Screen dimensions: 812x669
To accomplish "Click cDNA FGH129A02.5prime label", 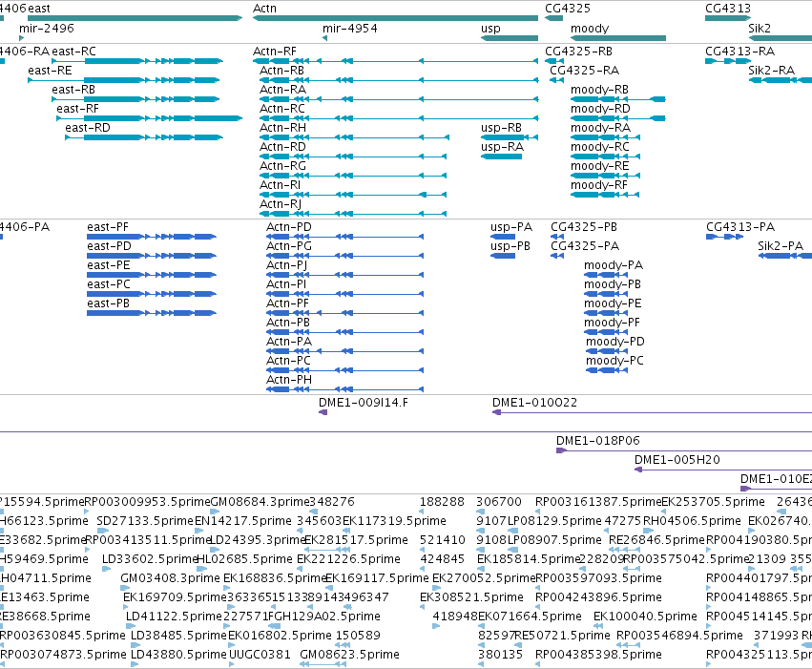I will [323, 617].
